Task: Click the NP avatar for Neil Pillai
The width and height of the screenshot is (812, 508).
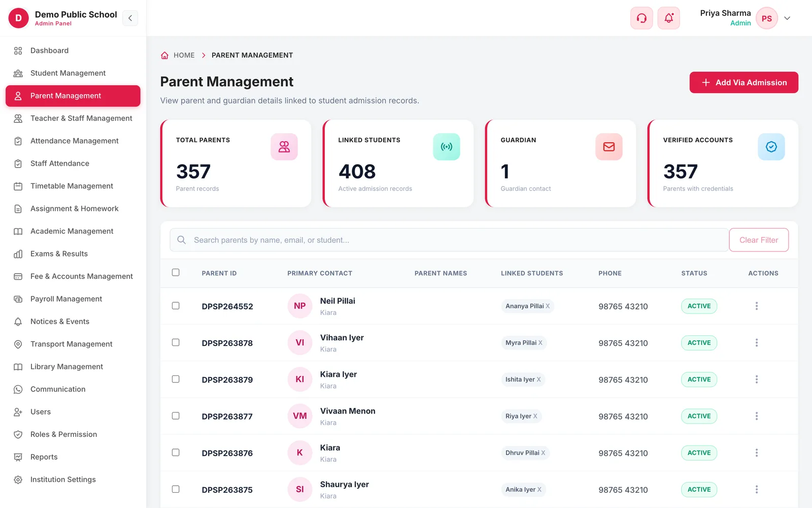Action: pos(300,306)
